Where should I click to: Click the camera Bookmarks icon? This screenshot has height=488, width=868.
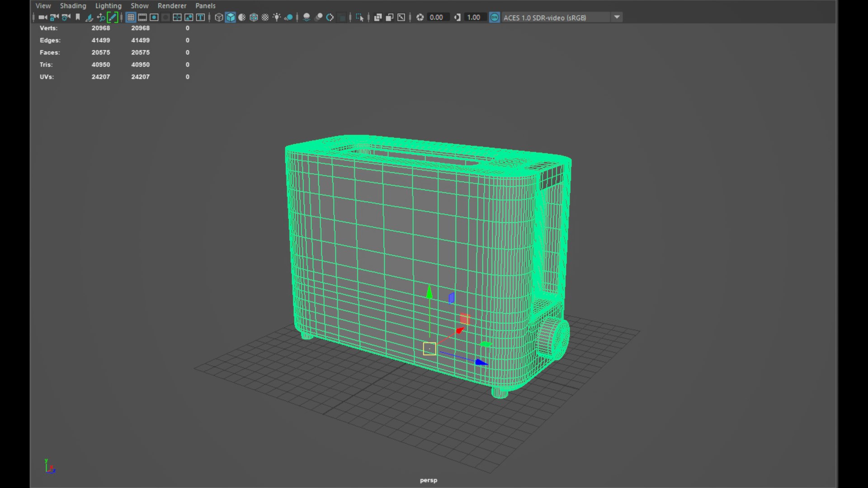(78, 17)
